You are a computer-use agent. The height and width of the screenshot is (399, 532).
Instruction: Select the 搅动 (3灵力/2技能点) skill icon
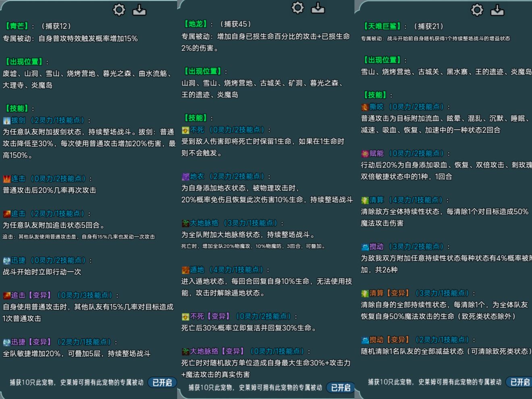tap(365, 247)
